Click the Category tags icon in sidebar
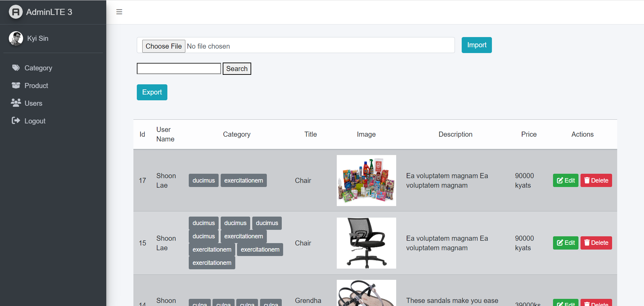 (x=16, y=68)
